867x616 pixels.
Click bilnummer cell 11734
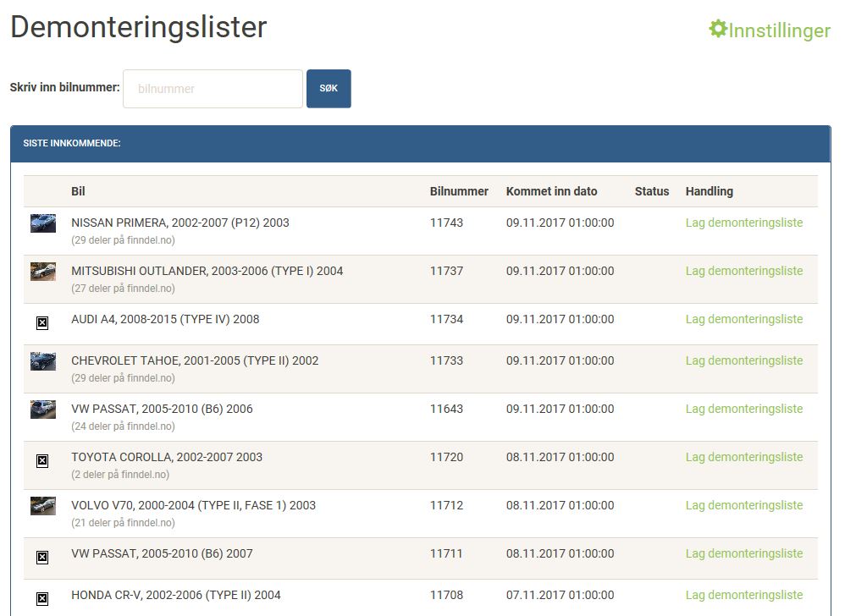coord(446,319)
